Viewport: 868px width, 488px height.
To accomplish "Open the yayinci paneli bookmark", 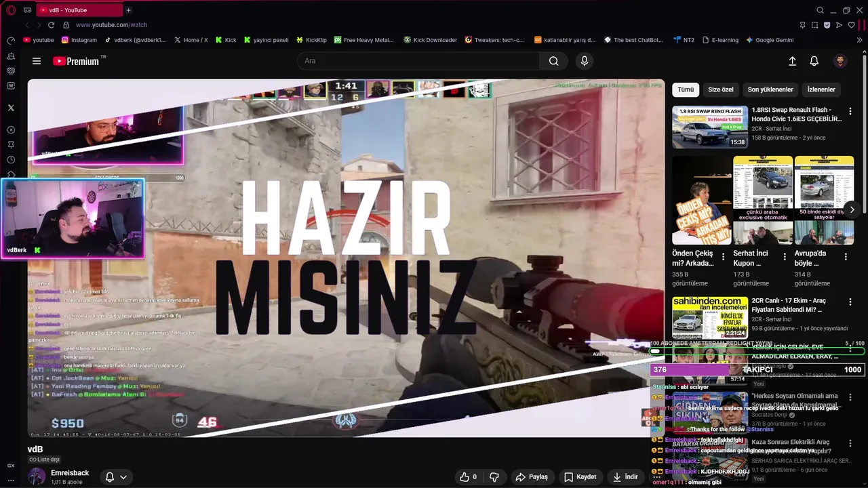I will (266, 40).
